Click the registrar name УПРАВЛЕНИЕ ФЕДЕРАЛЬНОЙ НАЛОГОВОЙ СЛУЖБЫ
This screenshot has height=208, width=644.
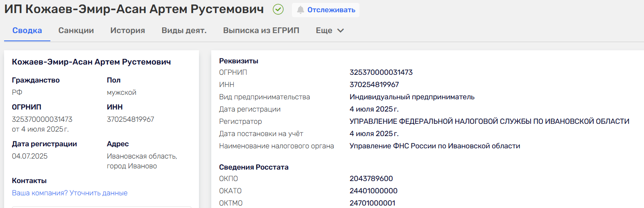click(x=489, y=121)
